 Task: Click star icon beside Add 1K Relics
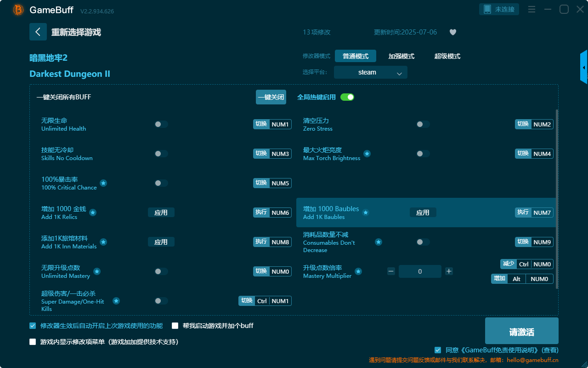(x=93, y=213)
